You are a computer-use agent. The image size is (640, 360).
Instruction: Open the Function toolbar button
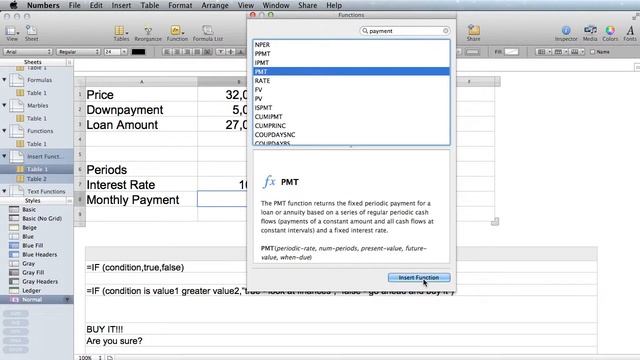click(x=177, y=33)
